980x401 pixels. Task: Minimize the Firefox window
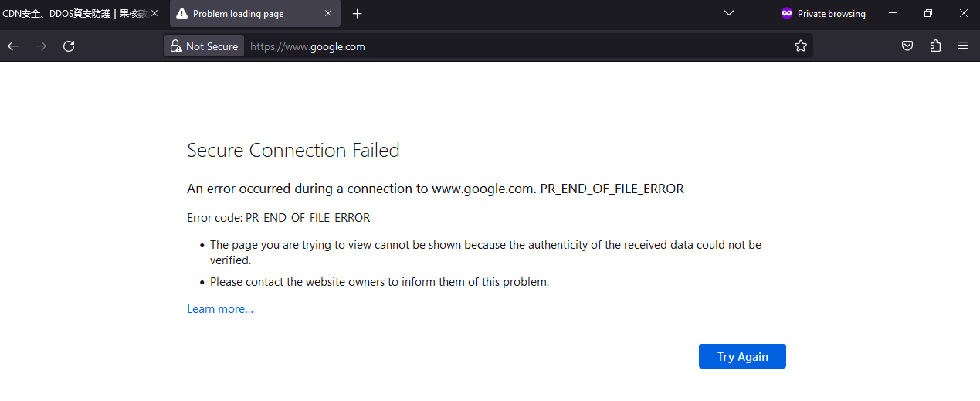pyautogui.click(x=893, y=13)
